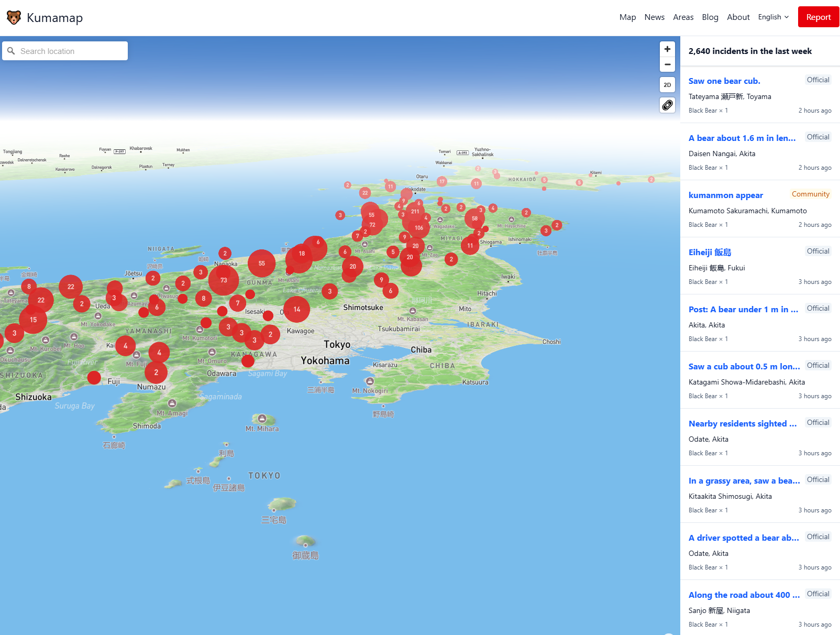
Task: Open the 211 incidents cluster marker
Action: point(415,212)
